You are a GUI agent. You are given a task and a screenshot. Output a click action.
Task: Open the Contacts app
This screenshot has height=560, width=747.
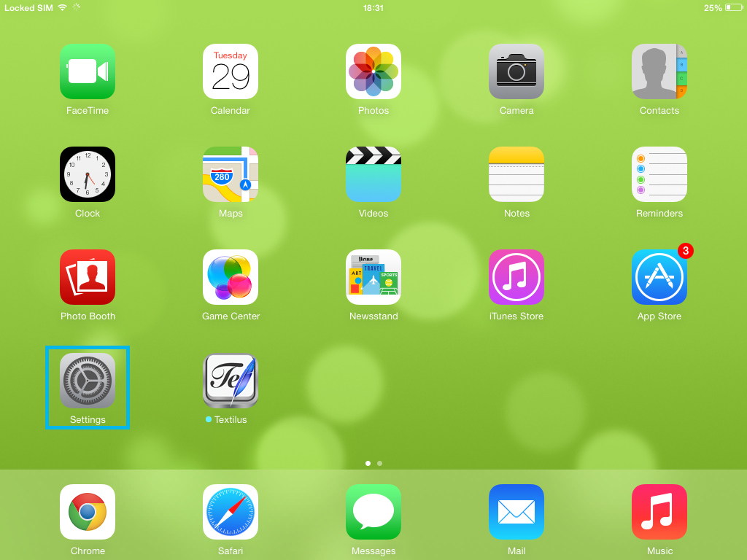point(659,71)
